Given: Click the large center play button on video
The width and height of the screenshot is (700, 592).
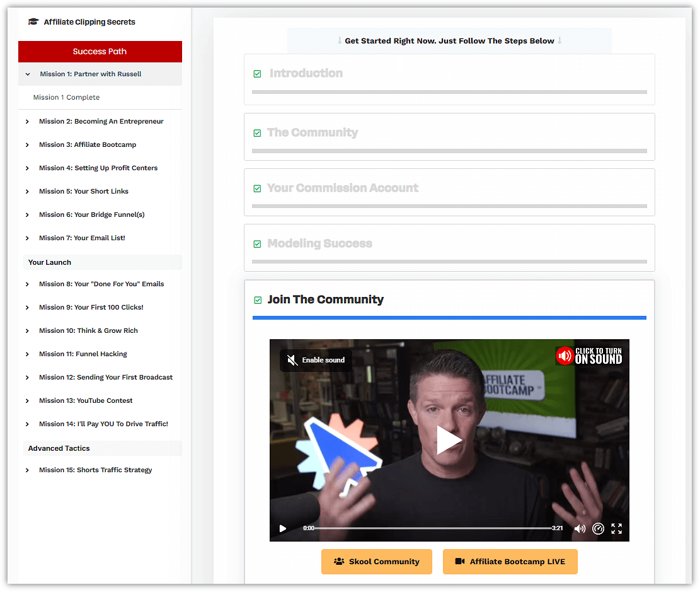Looking at the screenshot, I should click(x=449, y=440).
